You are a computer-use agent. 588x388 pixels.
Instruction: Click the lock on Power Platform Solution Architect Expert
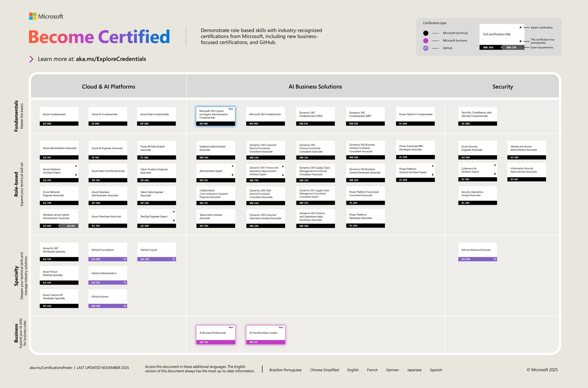[433, 174]
